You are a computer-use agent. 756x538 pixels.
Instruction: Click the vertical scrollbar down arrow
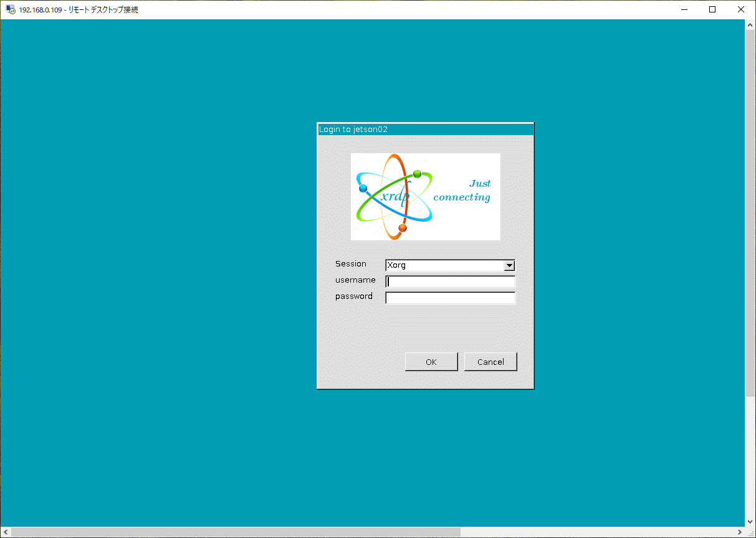coord(750,521)
